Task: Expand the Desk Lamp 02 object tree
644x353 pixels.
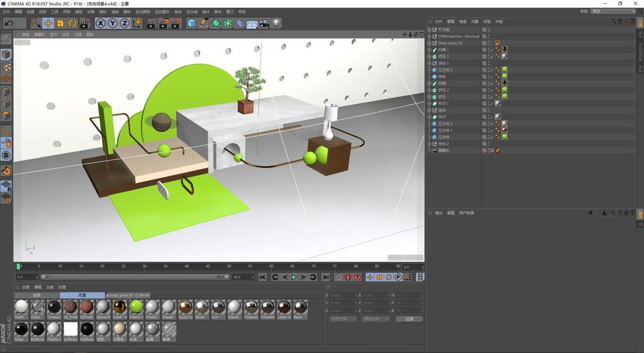Action: pos(429,43)
